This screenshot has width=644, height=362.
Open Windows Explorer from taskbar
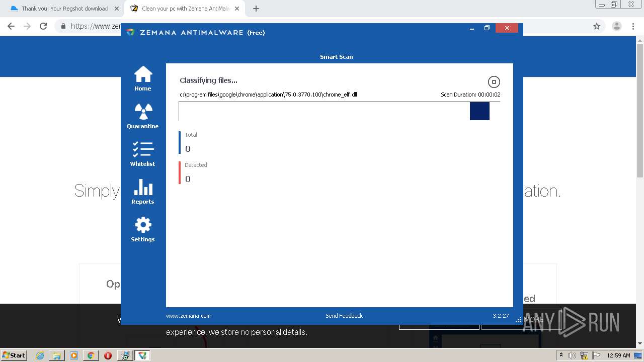click(x=57, y=355)
